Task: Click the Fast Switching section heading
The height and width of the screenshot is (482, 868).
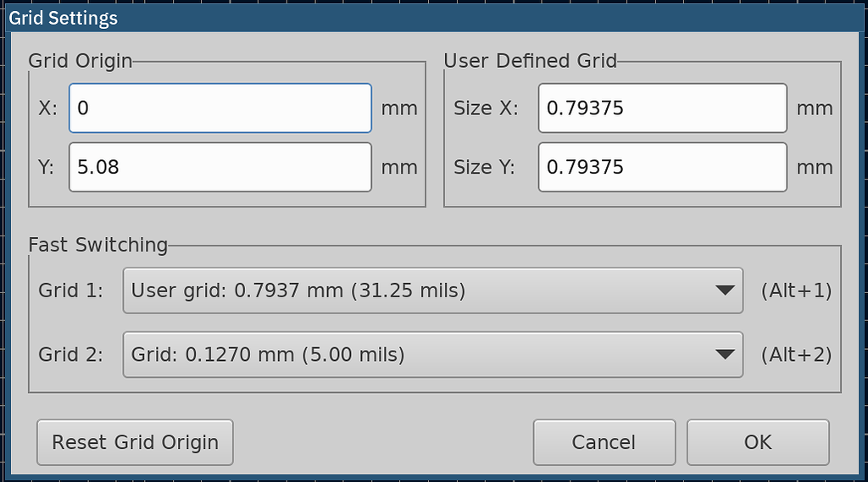Action: 98,245
